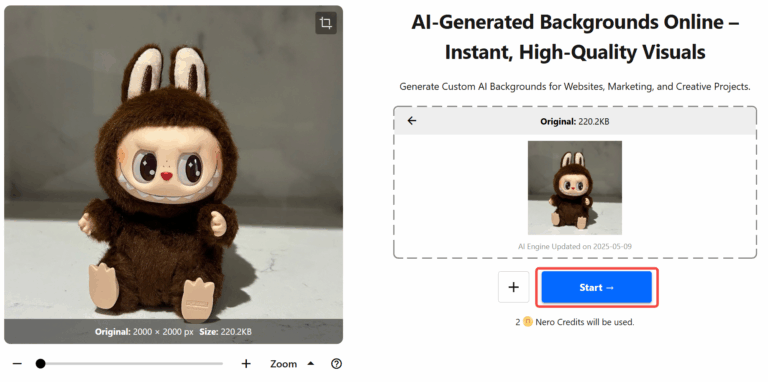
Task: Click the zoom slider handle
Action: [41, 363]
